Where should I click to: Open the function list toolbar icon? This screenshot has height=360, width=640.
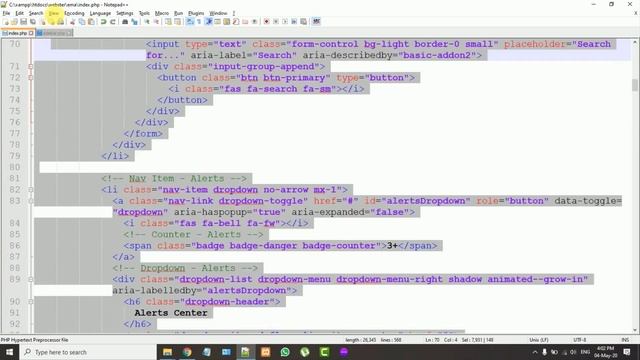(x=236, y=22)
